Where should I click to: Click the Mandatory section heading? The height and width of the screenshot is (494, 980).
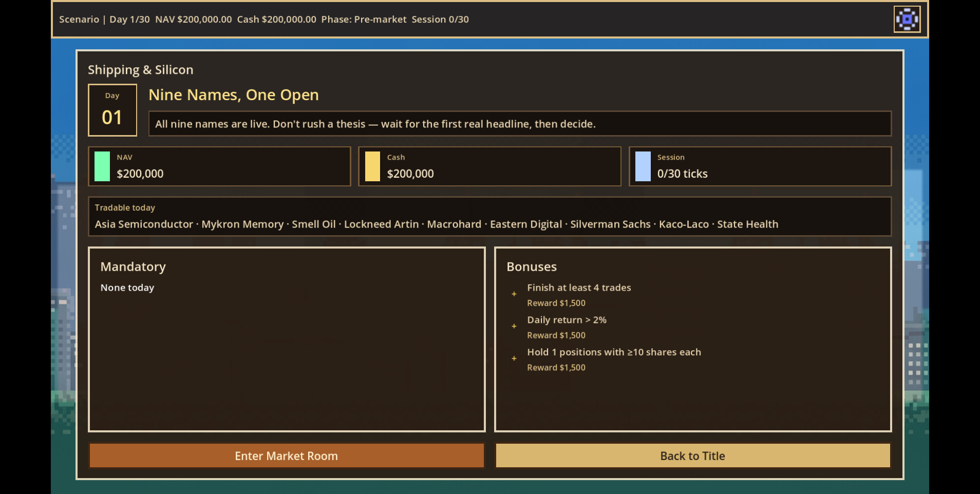(133, 267)
